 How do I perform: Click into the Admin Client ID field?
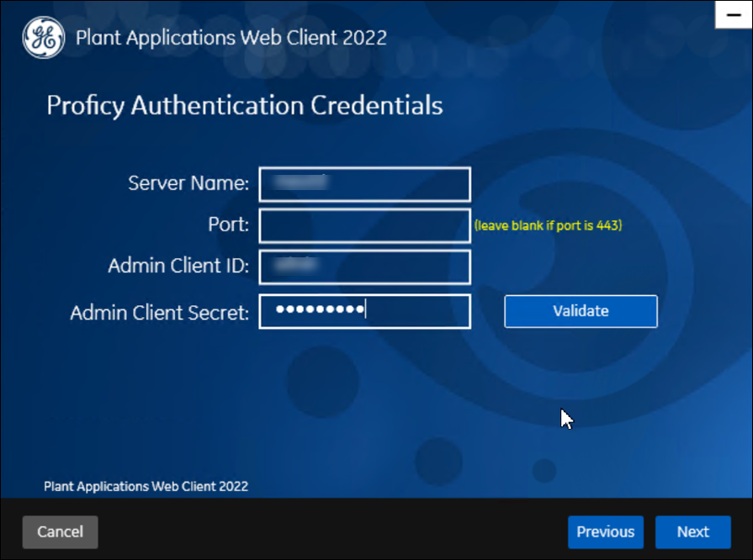(364, 267)
